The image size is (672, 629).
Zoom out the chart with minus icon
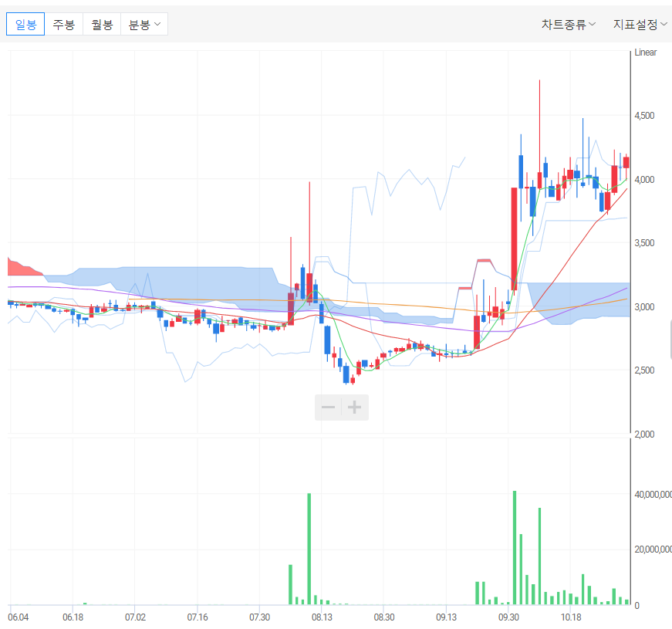(329, 407)
